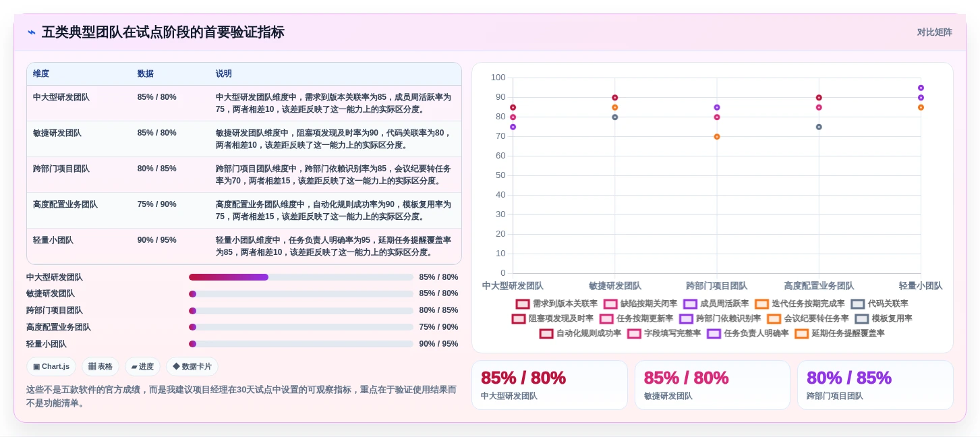Click the 对比矩阵 label in the header
Image resolution: width=980 pixels, height=437 pixels.
(935, 32)
